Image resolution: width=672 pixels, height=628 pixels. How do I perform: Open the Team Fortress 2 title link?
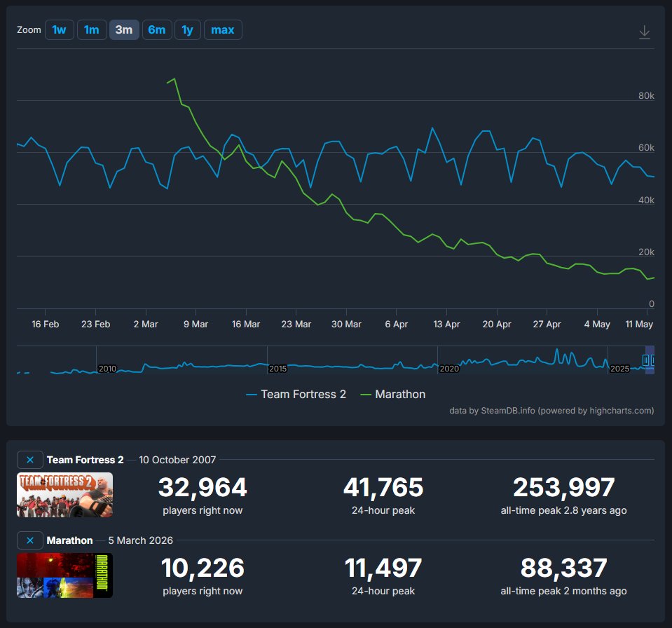85,460
